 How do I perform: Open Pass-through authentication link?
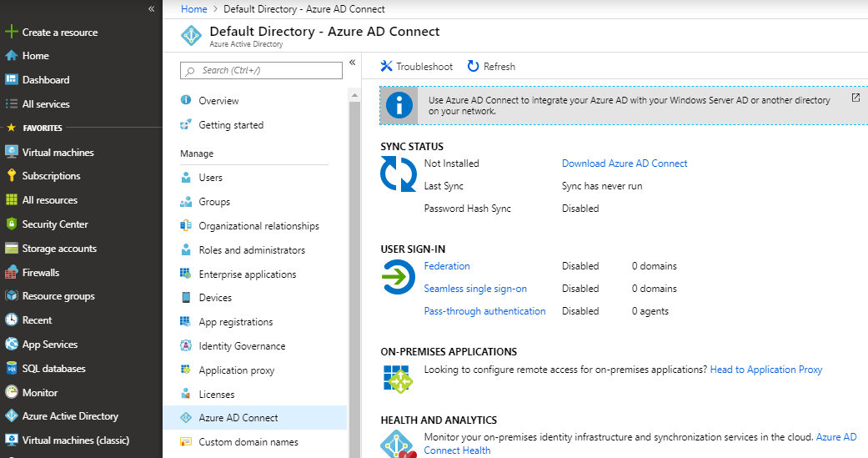coord(484,311)
